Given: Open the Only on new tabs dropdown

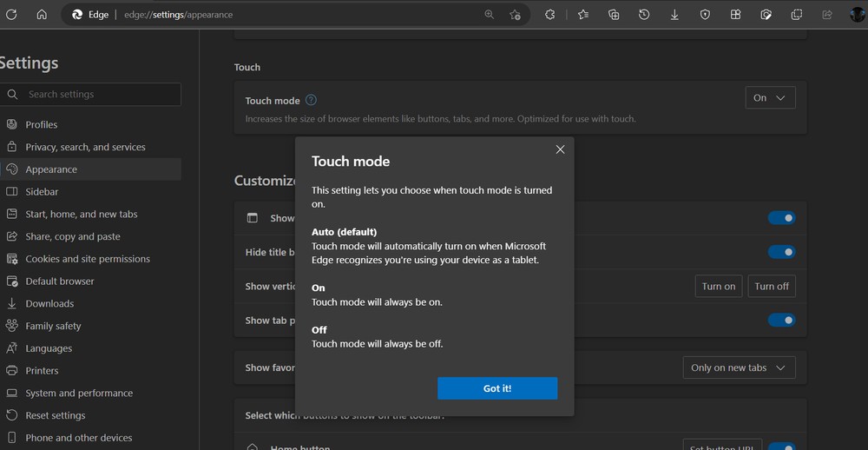Looking at the screenshot, I should point(739,367).
